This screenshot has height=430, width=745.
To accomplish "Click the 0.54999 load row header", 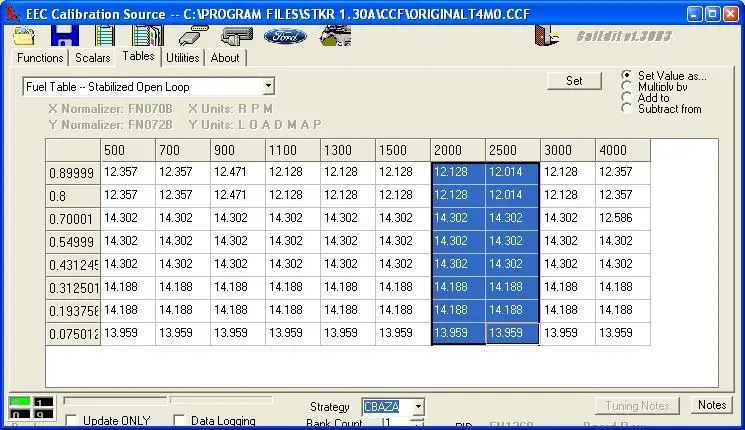I will click(73, 242).
